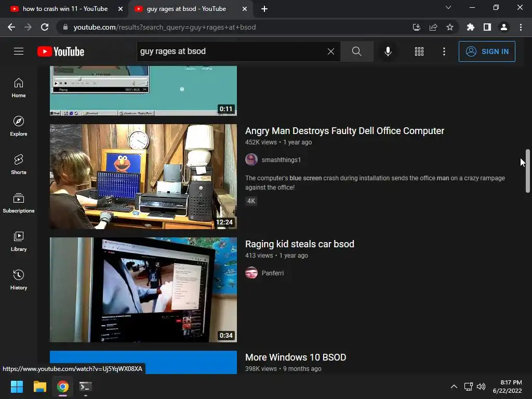Open Panferri channel name
This screenshot has width=532, height=399.
(272, 273)
